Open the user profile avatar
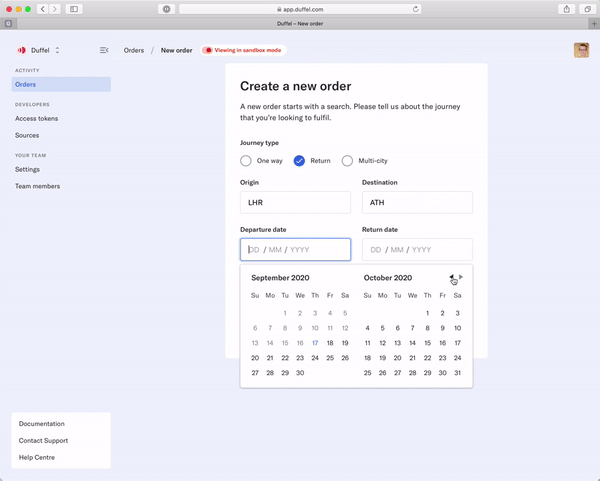Screen dimensions: 600x481 581,50
